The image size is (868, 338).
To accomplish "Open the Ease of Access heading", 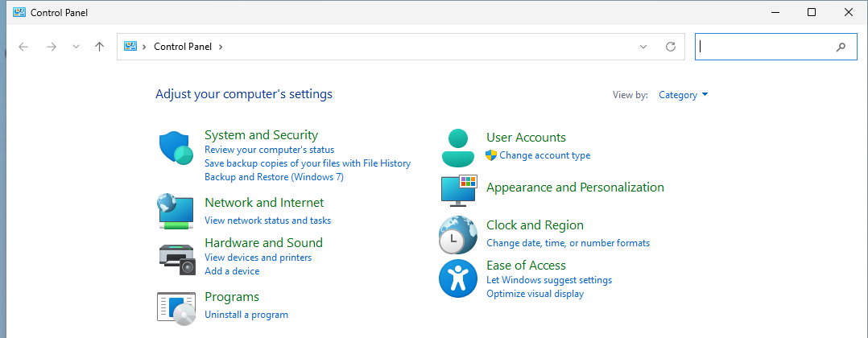I will [526, 266].
